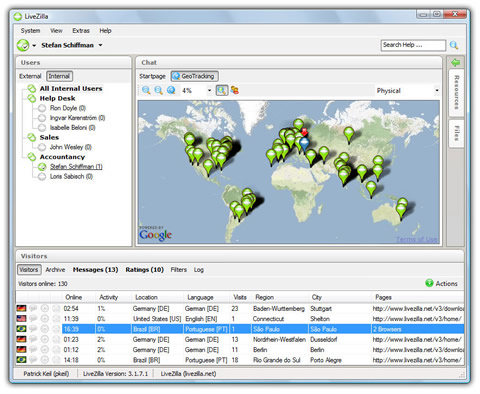
Task: Click the green Actions icon in Visitors panel
Action: pyautogui.click(x=429, y=283)
